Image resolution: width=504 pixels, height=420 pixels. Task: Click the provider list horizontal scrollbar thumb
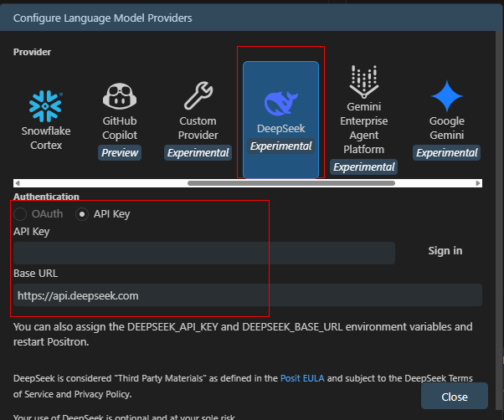pyautogui.click(x=291, y=183)
